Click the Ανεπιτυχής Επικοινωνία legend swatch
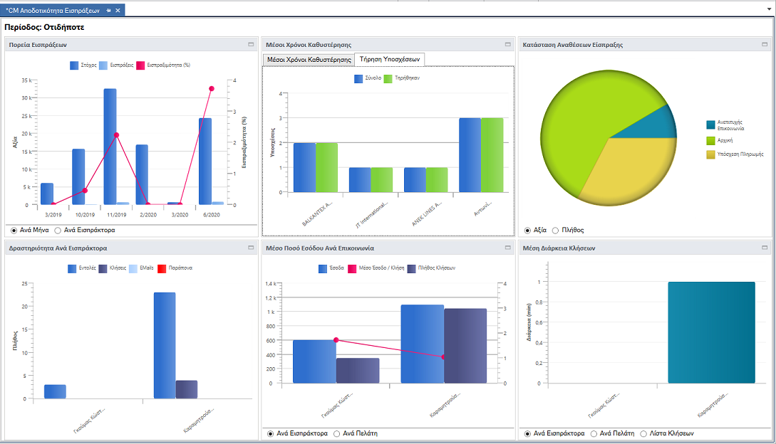 pyautogui.click(x=711, y=125)
